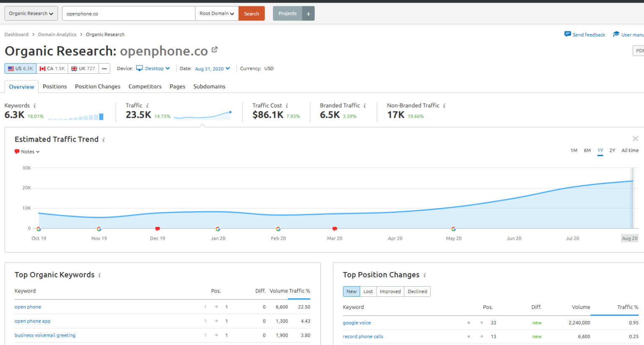Open openphone.co external link icon
The width and height of the screenshot is (644, 345).
(x=215, y=49)
